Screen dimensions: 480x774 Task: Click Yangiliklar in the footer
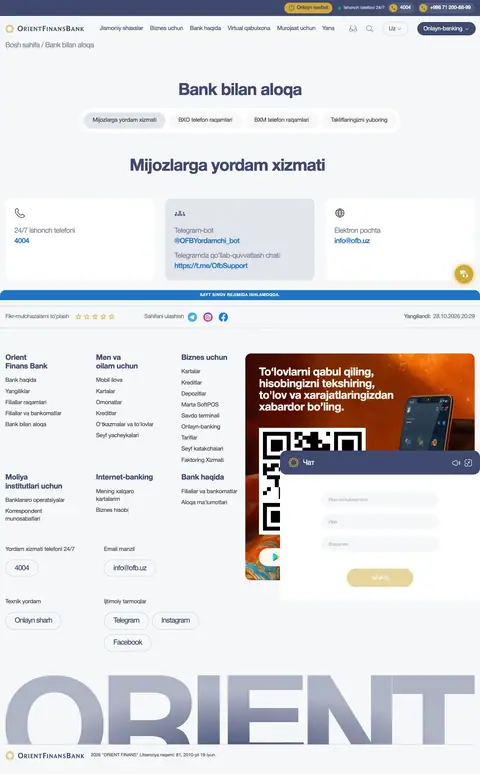click(17, 391)
